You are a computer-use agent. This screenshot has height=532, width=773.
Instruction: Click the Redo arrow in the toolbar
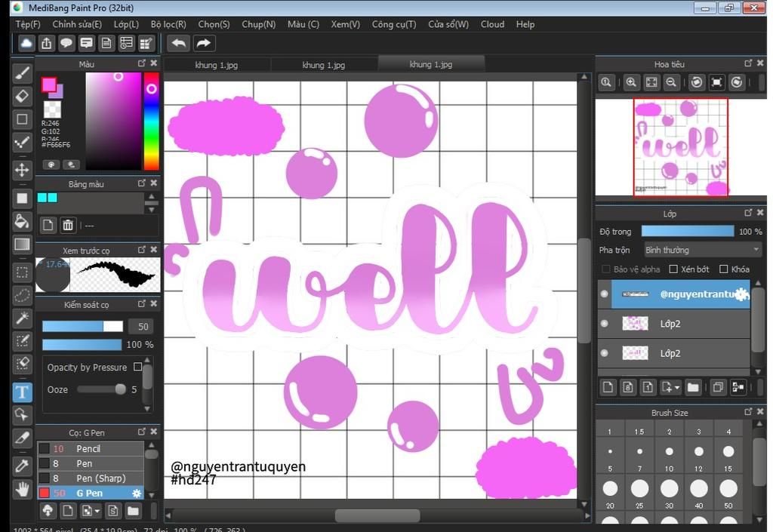[203, 43]
